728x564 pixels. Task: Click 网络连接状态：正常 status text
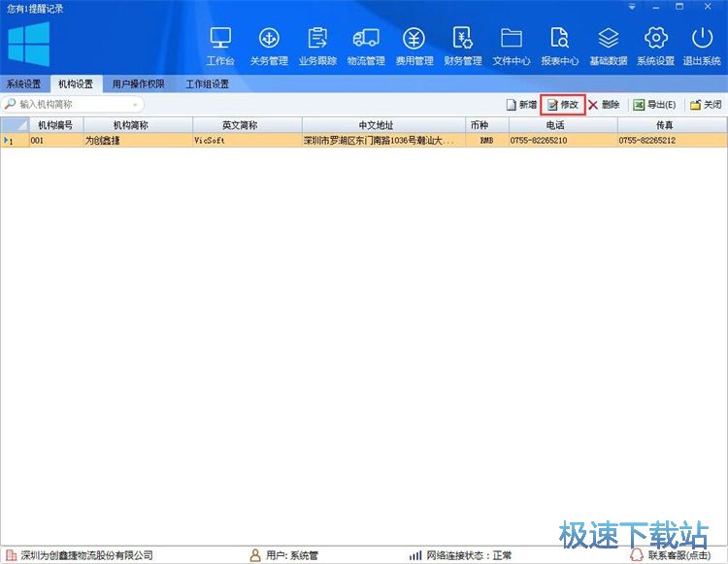click(x=469, y=555)
